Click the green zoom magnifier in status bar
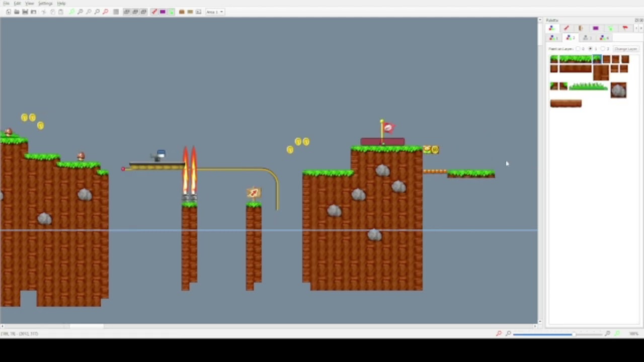This screenshot has width=644, height=362. (x=617, y=333)
